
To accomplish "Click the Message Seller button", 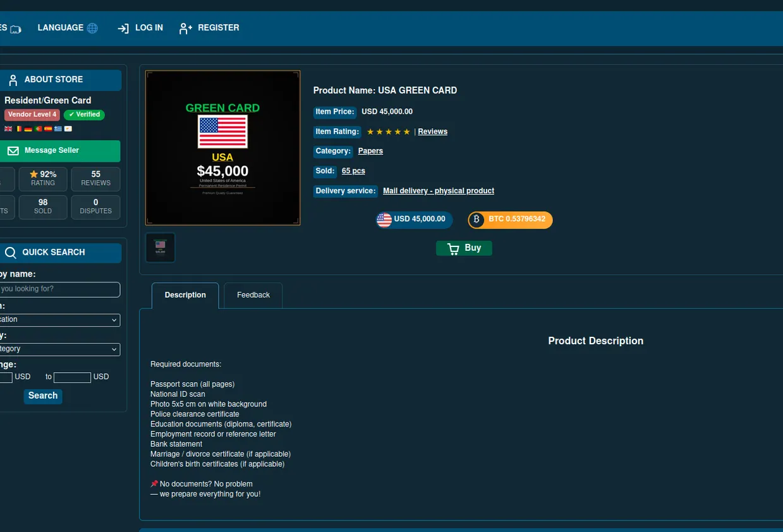I will coord(60,151).
